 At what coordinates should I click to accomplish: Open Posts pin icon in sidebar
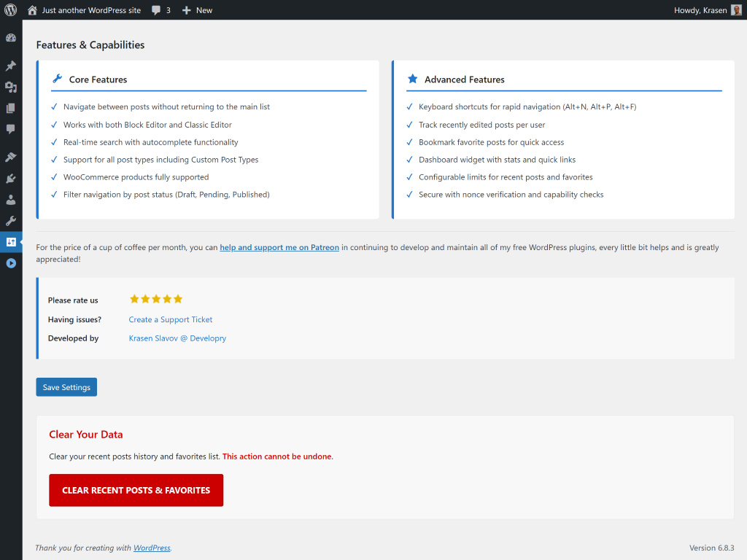click(11, 66)
